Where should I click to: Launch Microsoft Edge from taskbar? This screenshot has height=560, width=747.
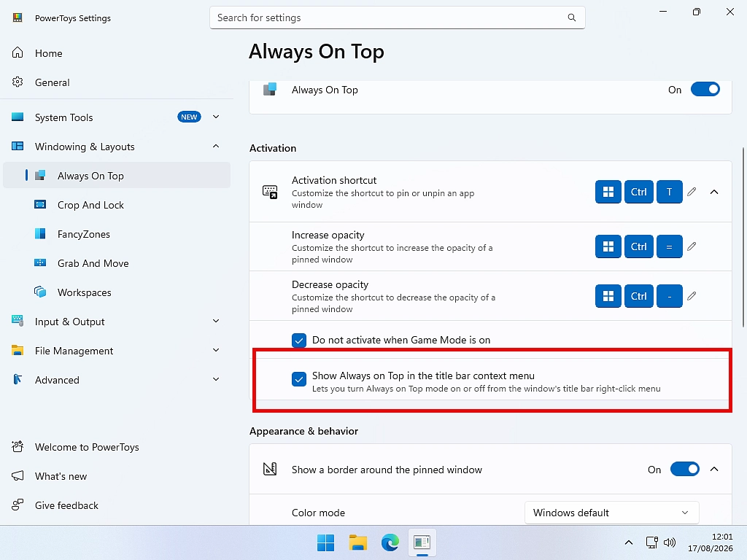click(390, 542)
